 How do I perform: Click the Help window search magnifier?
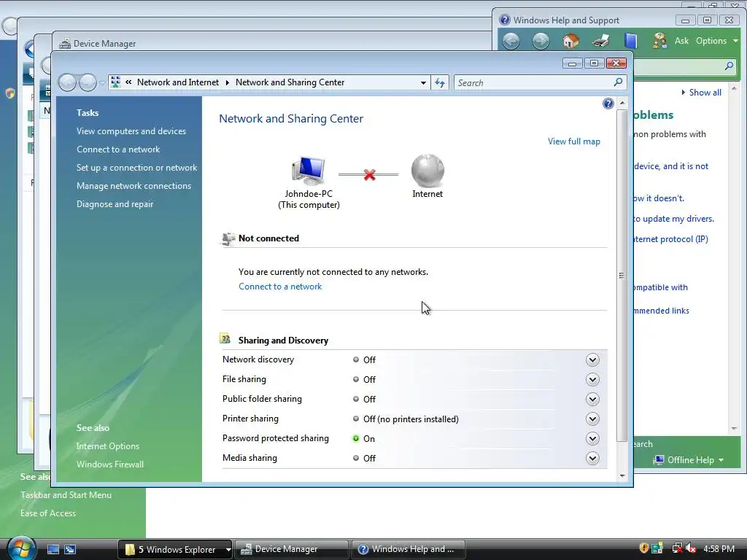(729, 66)
